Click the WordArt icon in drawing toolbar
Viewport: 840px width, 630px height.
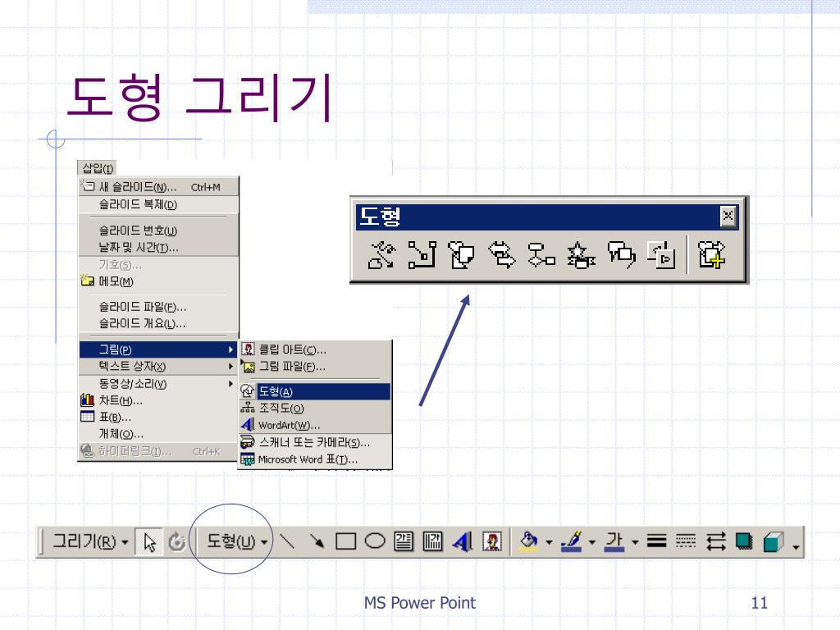462,541
